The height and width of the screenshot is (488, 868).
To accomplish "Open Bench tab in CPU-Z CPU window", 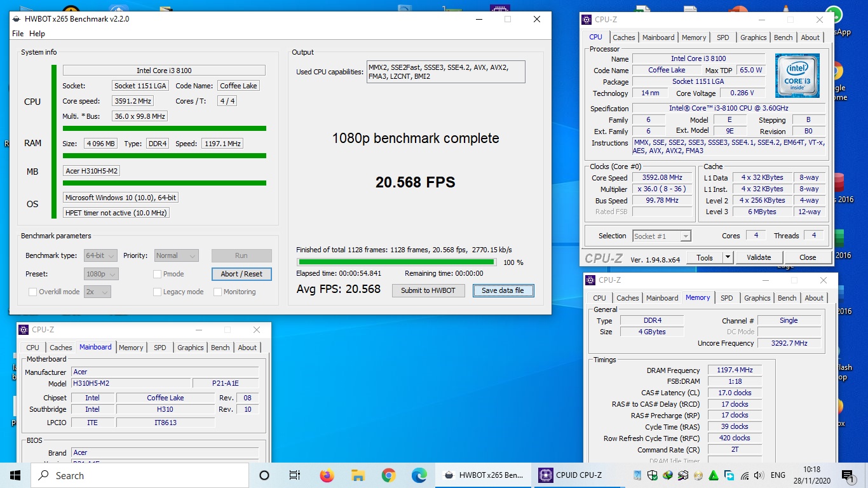I will point(783,37).
